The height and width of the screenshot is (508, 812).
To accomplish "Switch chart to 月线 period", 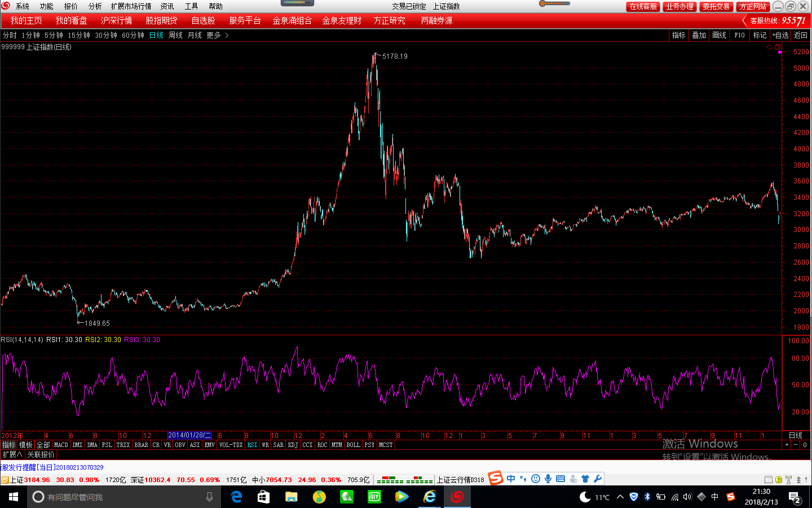I will point(195,35).
